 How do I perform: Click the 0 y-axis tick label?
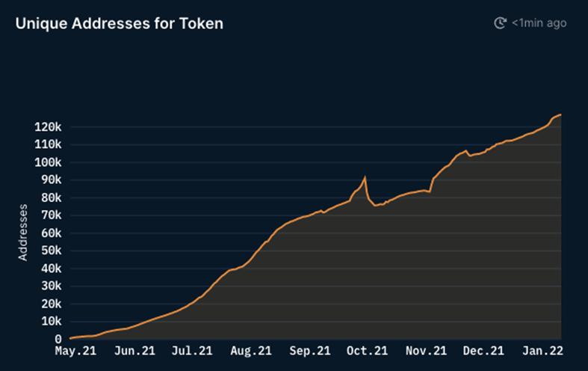58,339
